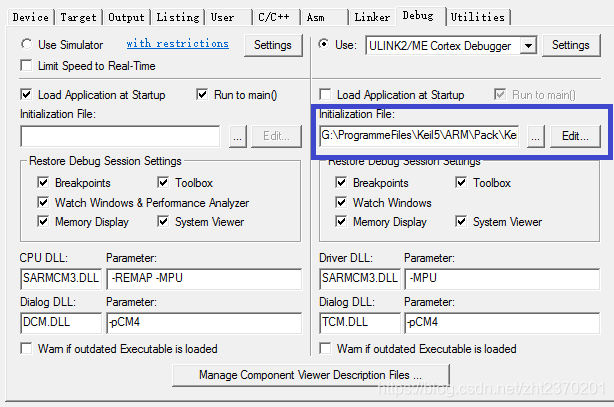Toggle debugger Watch Windows checkbox

click(x=341, y=202)
